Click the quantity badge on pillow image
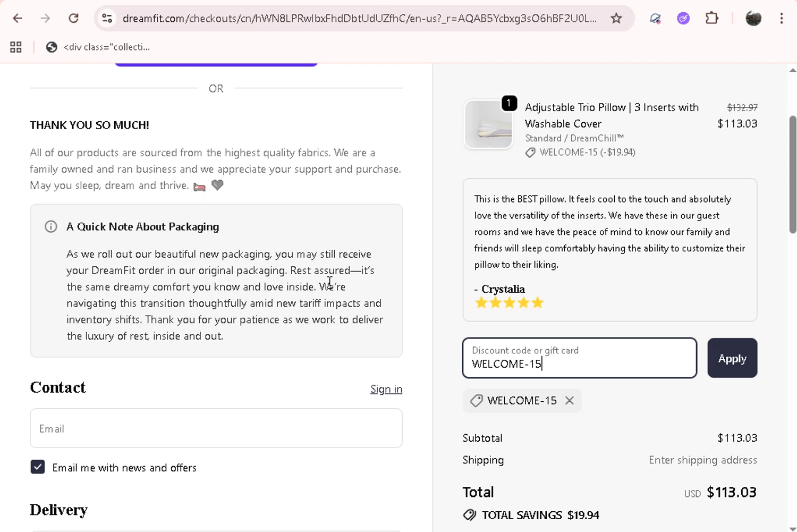797x532 pixels. 509,103
